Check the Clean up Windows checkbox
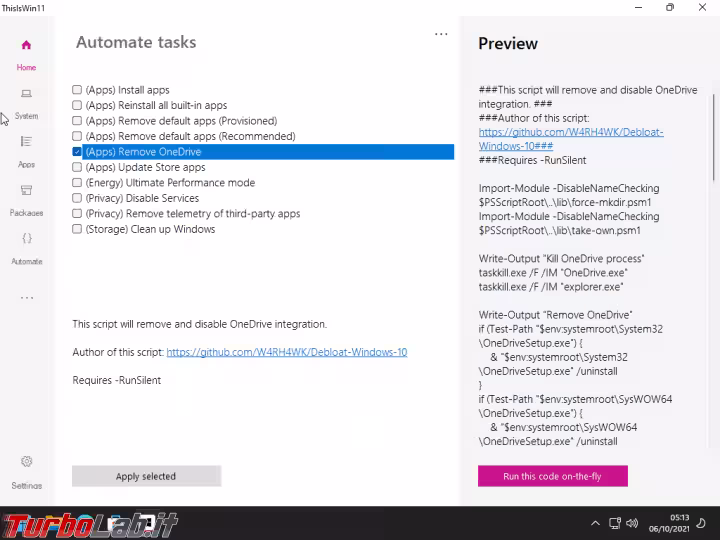Image resolution: width=720 pixels, height=540 pixels. point(77,229)
